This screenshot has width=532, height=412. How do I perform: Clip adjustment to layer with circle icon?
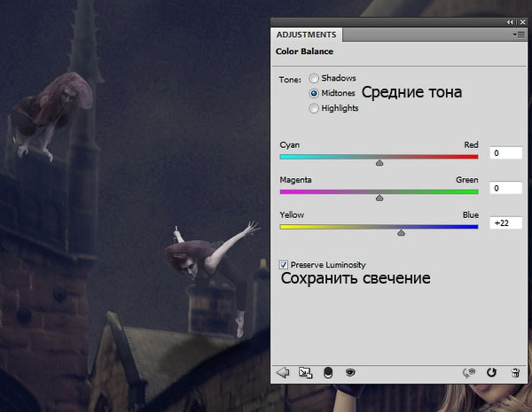click(x=328, y=373)
